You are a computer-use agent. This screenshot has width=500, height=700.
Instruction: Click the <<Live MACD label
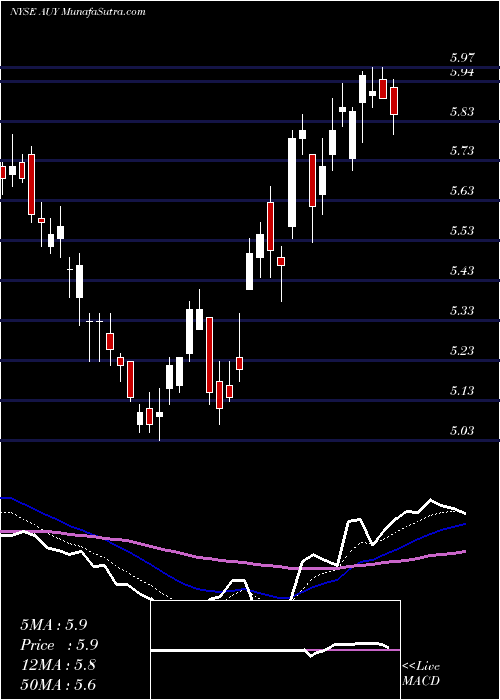pos(421,673)
